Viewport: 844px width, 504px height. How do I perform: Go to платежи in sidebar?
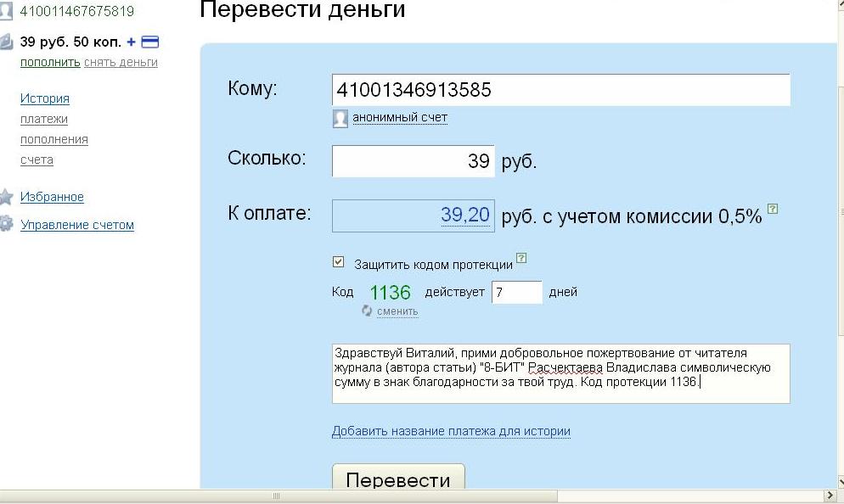coord(43,119)
